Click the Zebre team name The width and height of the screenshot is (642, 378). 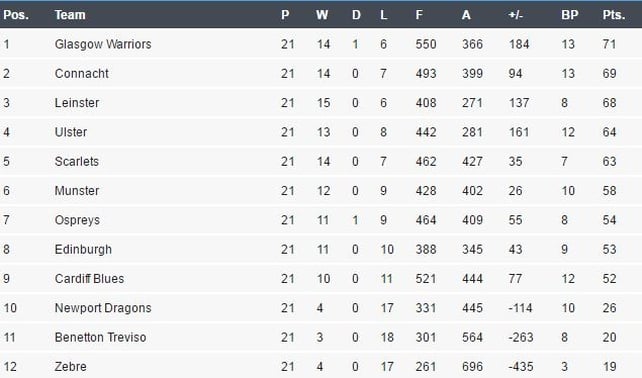point(70,367)
